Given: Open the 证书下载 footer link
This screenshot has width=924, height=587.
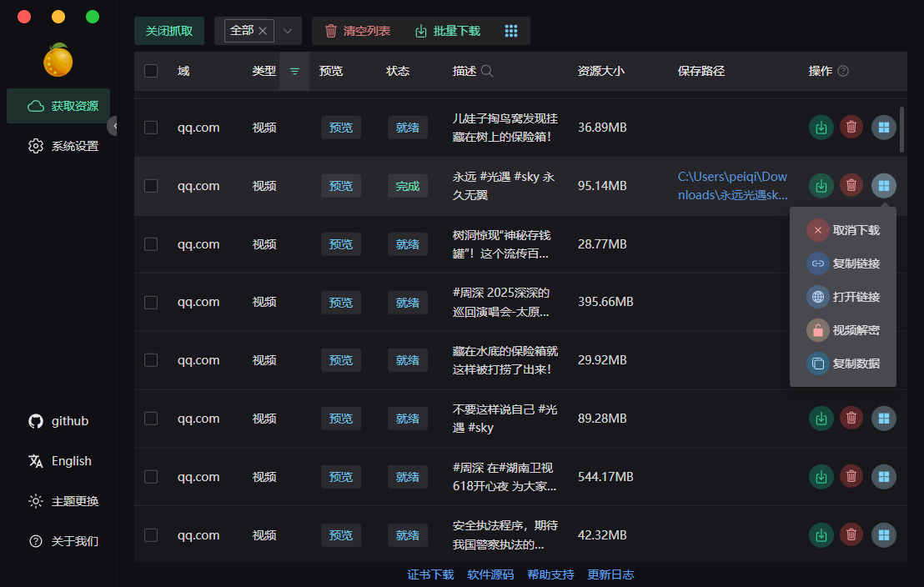Looking at the screenshot, I should 430,574.
